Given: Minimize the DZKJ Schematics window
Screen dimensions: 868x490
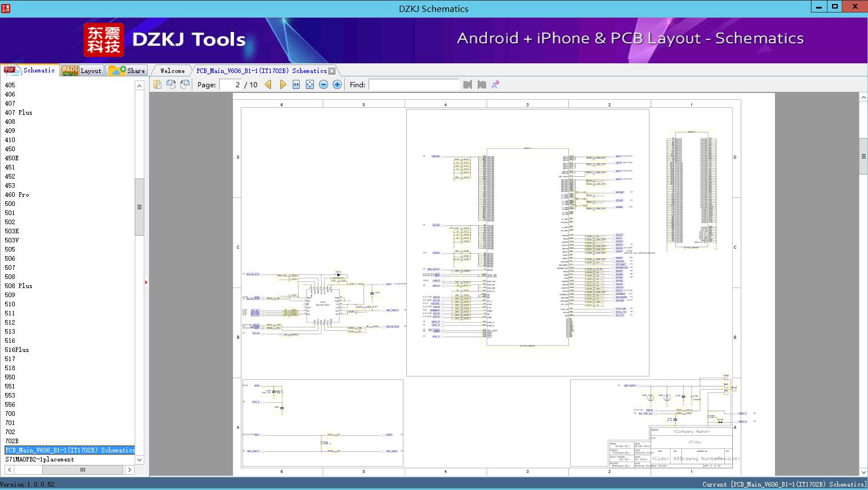Looking at the screenshot, I should click(x=819, y=7).
